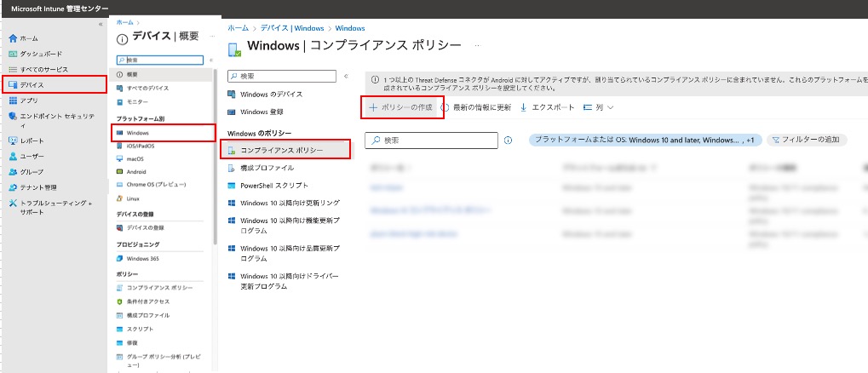This screenshot has height=373, width=868.
Task: Click the Home breadcrumb link in main pane
Action: 238,27
